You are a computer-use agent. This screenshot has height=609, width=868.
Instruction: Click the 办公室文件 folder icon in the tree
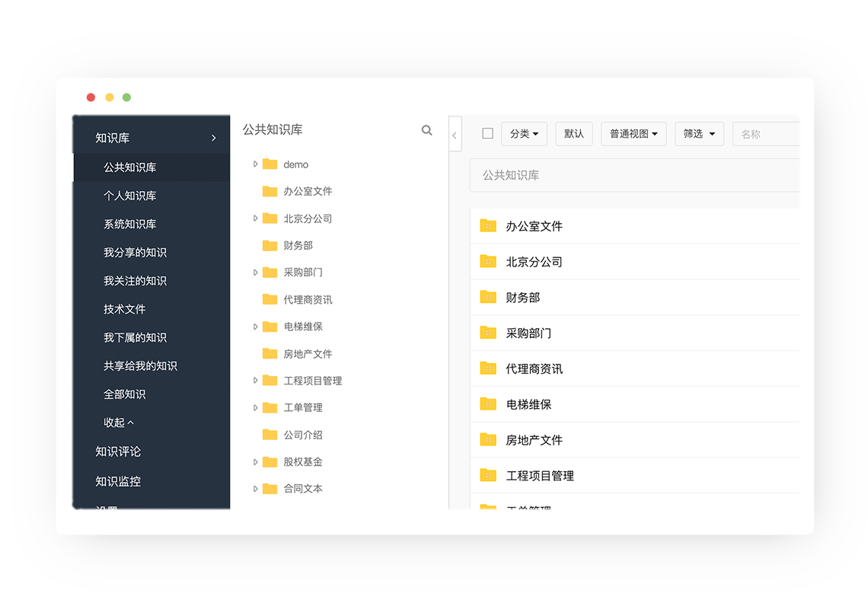pyautogui.click(x=270, y=191)
